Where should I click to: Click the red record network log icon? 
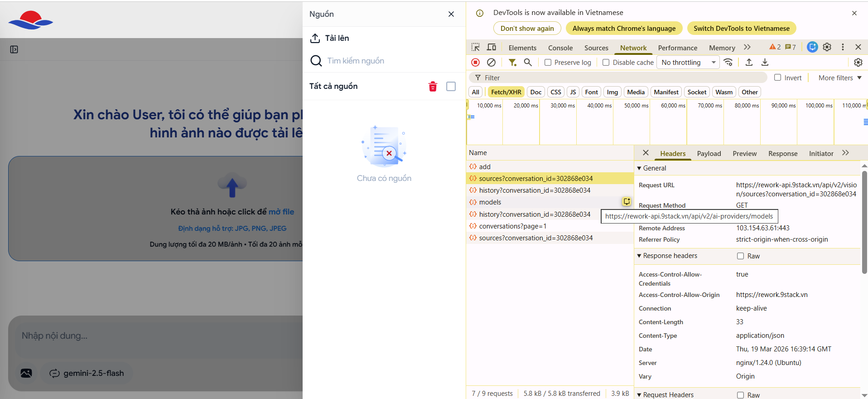pyautogui.click(x=475, y=63)
